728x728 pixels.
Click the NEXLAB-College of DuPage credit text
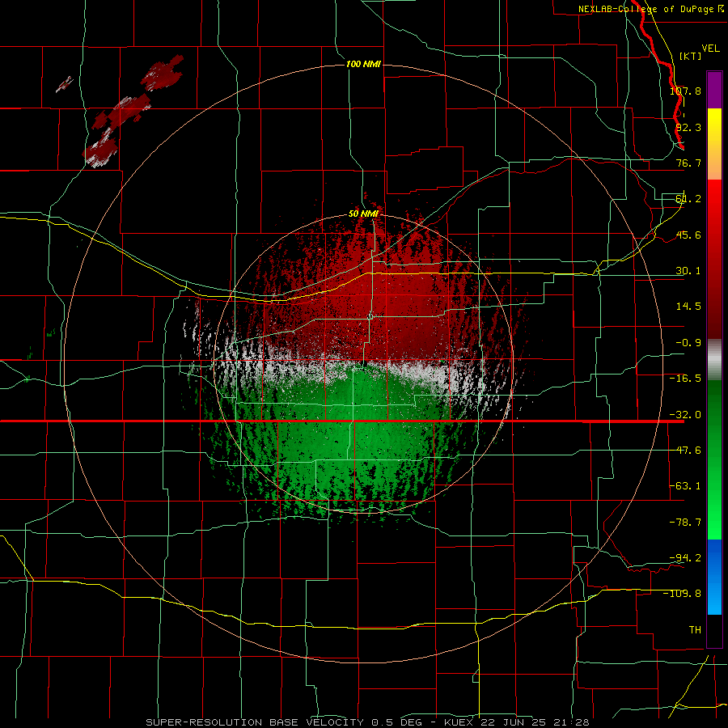click(x=650, y=9)
